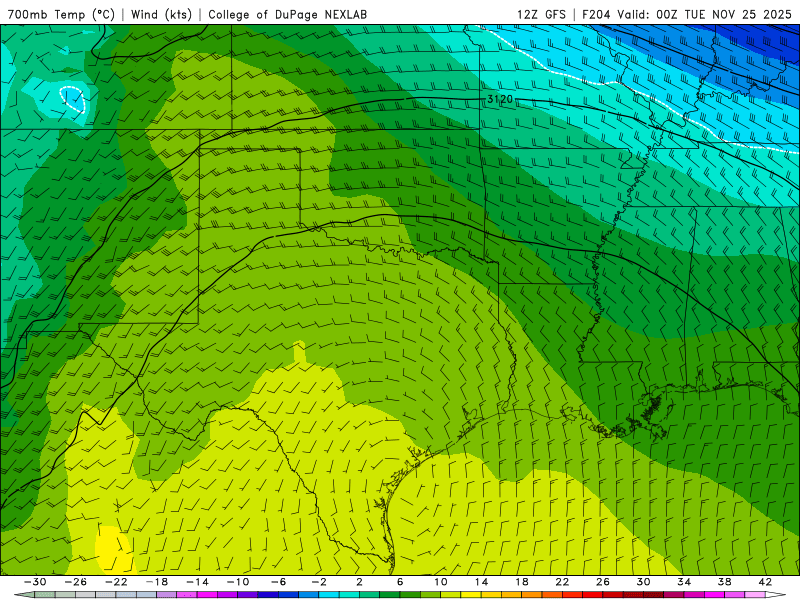Click the -30 legend value

[35, 582]
